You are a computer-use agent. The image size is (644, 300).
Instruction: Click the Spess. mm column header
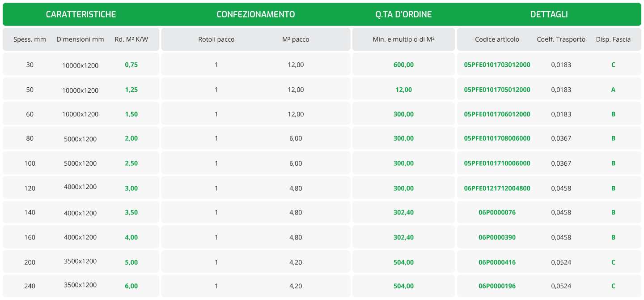pyautogui.click(x=30, y=39)
